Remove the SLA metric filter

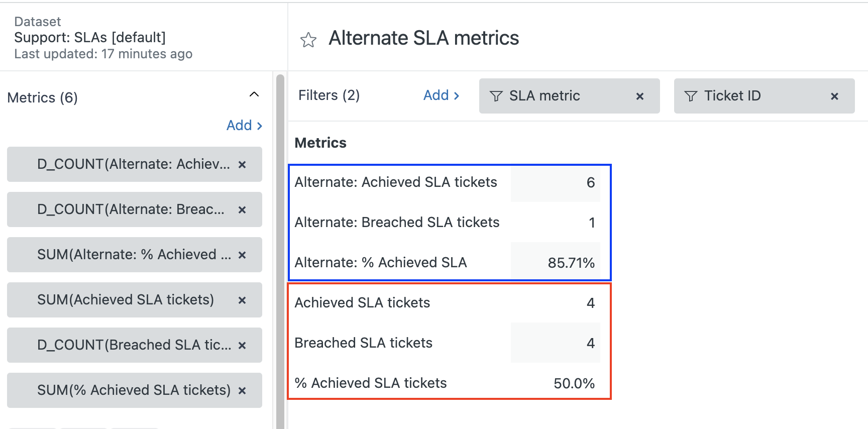(x=639, y=96)
